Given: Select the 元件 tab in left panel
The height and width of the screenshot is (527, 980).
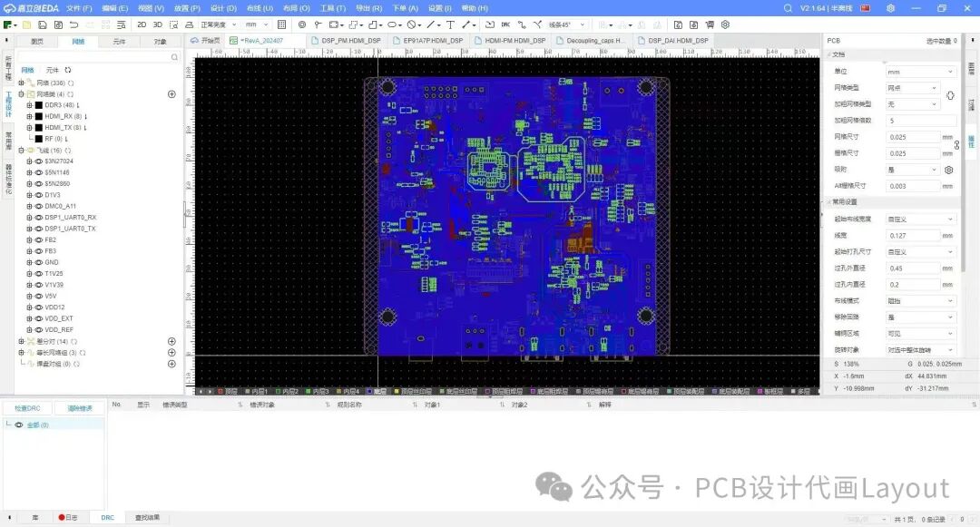Looking at the screenshot, I should tap(119, 42).
